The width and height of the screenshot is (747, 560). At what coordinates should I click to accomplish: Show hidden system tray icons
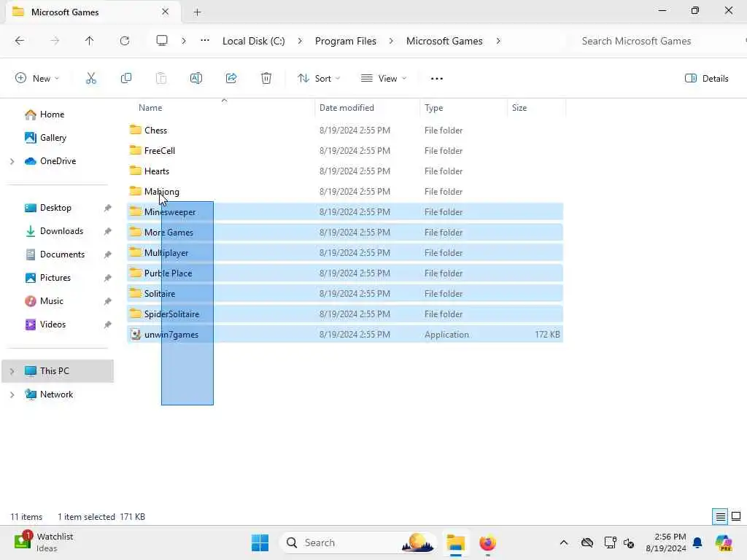[x=564, y=542]
